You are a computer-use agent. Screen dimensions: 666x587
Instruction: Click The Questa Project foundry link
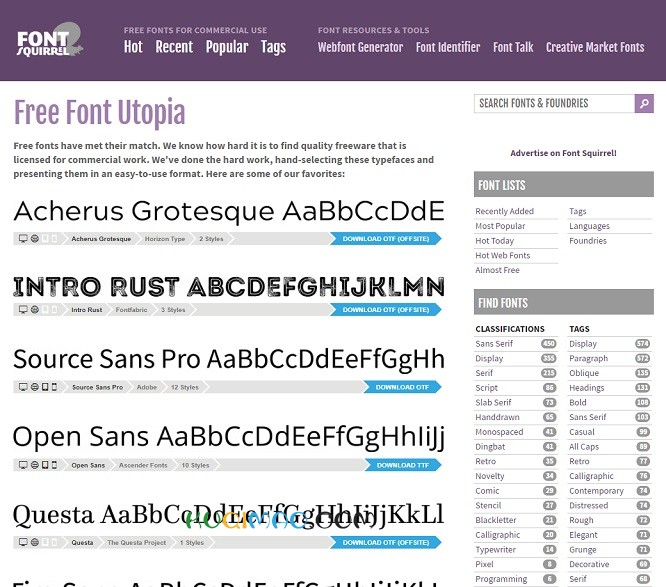[137, 542]
